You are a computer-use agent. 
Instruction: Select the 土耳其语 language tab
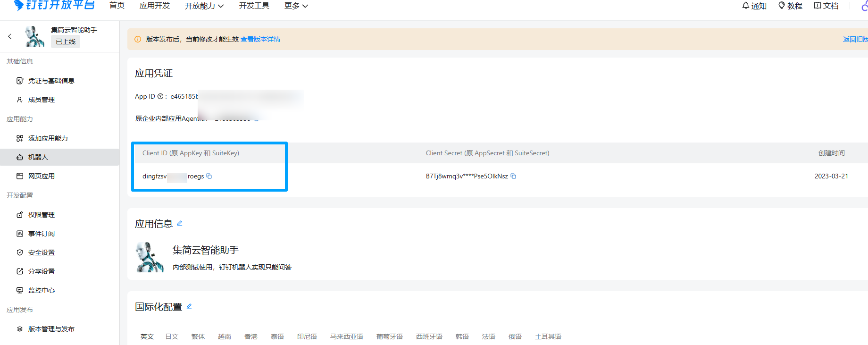click(x=548, y=337)
